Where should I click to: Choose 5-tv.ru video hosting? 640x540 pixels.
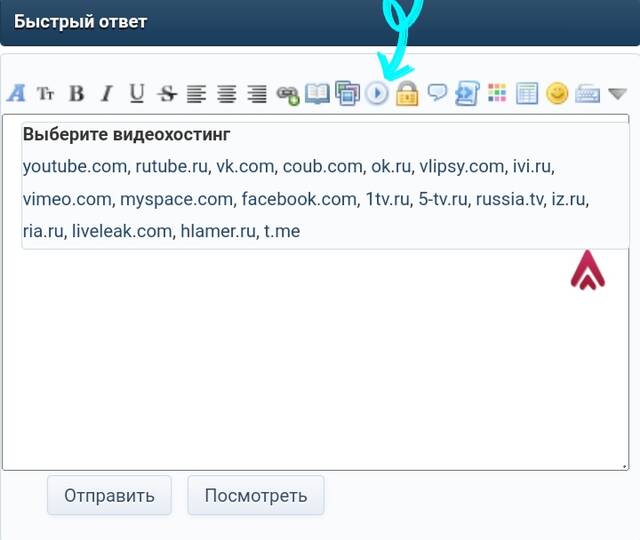click(x=442, y=199)
